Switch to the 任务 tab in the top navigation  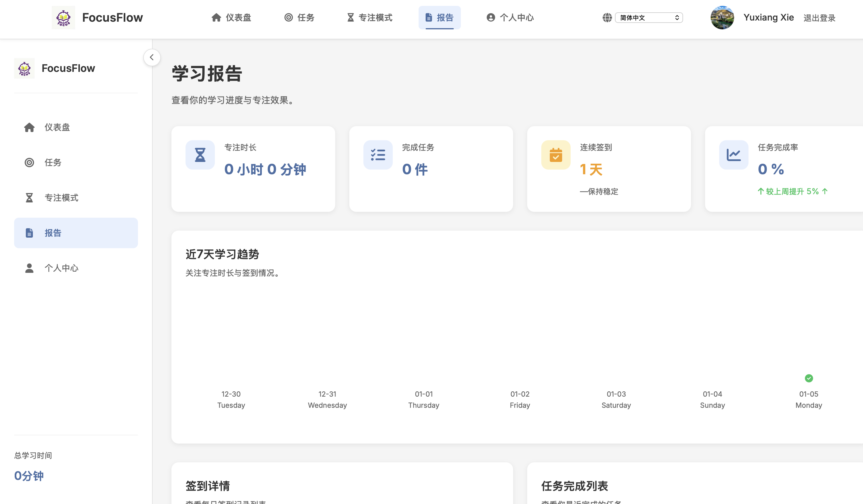click(299, 17)
